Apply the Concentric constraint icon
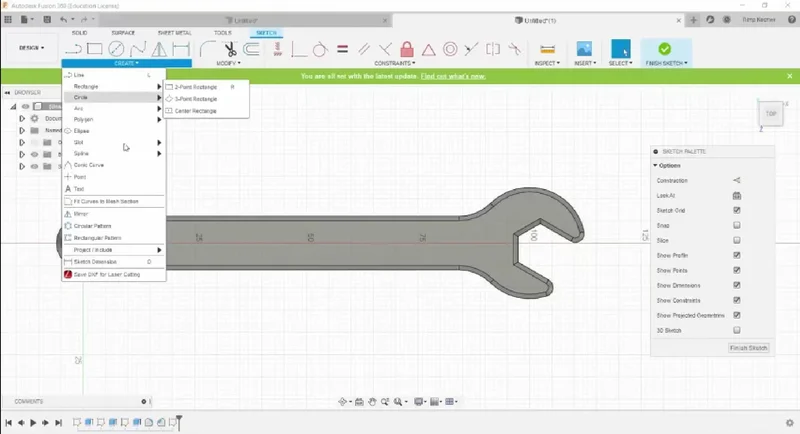Image resolution: width=800 pixels, height=434 pixels. click(x=450, y=49)
